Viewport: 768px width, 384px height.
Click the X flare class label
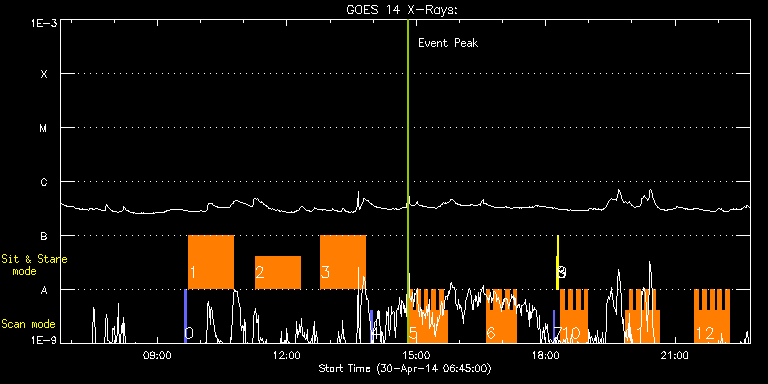click(44, 74)
